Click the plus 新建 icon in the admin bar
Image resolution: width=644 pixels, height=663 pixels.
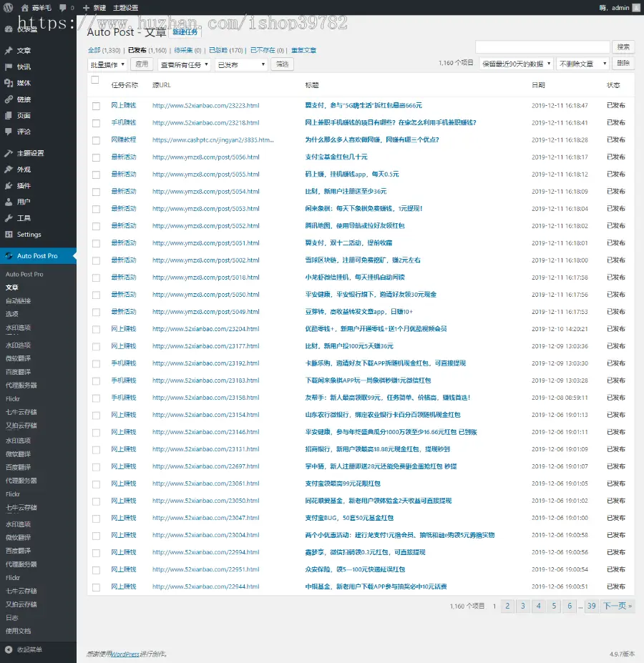[87, 8]
